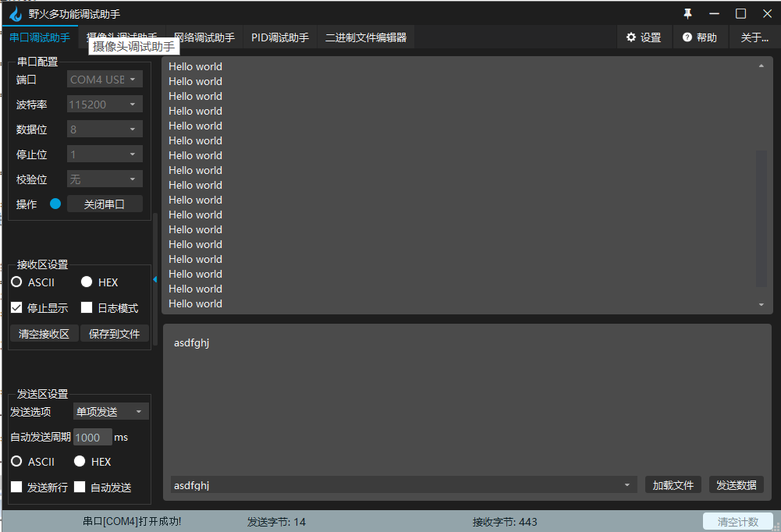
Task: Click status text 串口[COM4]打开成功!
Action: [x=132, y=521]
